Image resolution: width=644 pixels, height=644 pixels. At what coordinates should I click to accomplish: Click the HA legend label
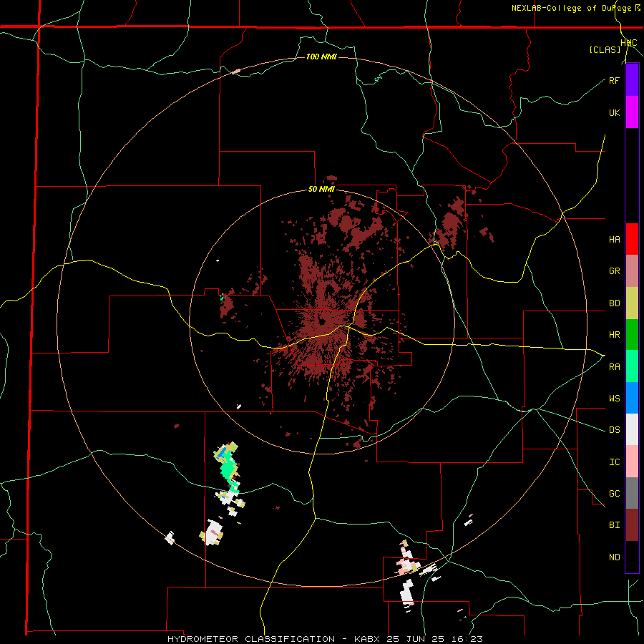[614, 239]
